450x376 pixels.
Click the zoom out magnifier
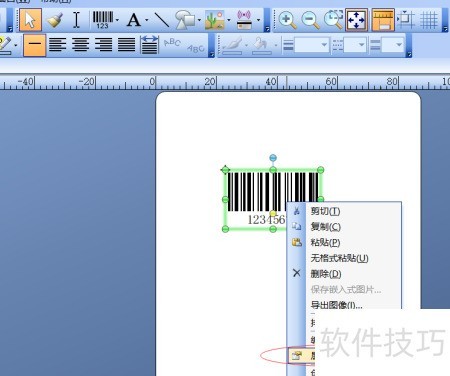click(310, 20)
